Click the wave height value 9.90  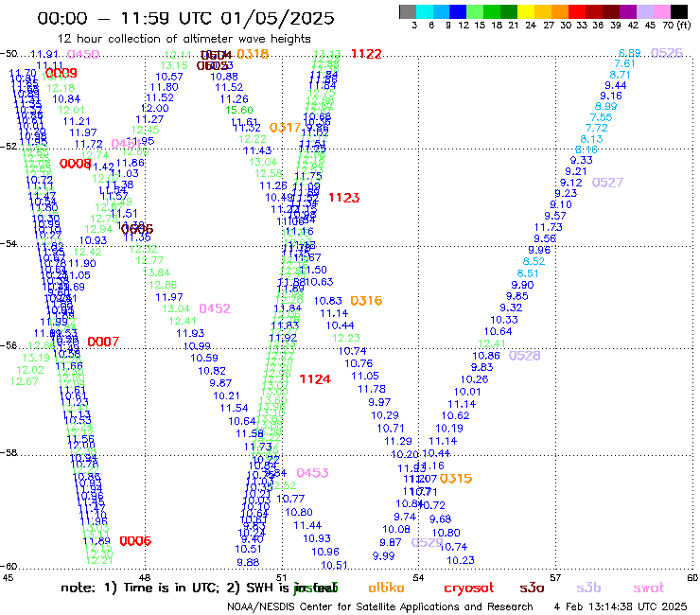pyautogui.click(x=522, y=285)
